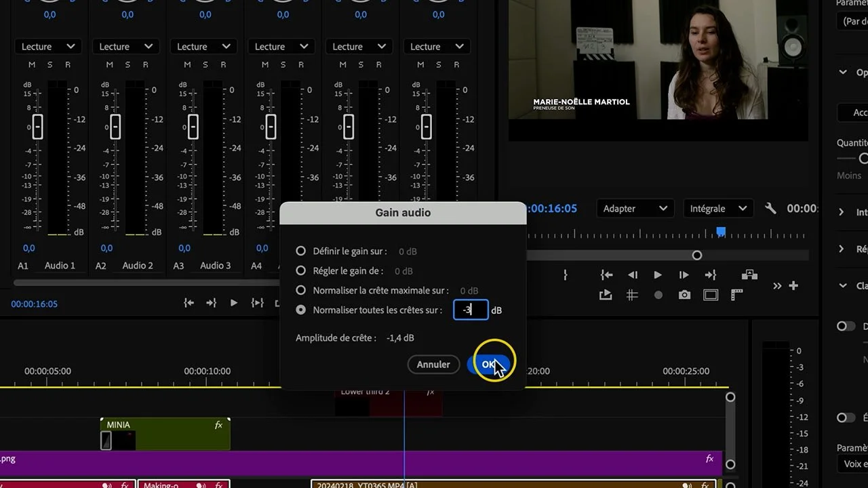Click fx badge on MINIA clip

click(218, 425)
